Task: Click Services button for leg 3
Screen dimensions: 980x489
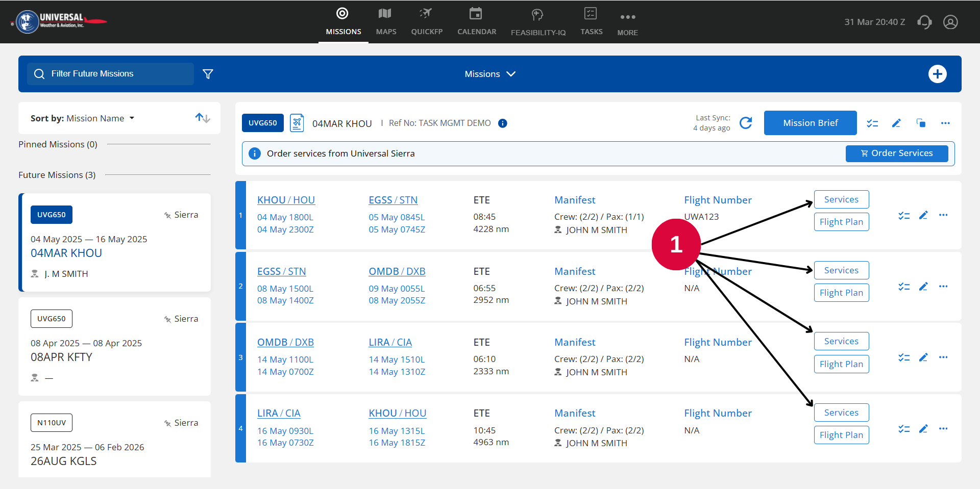Action: point(841,341)
